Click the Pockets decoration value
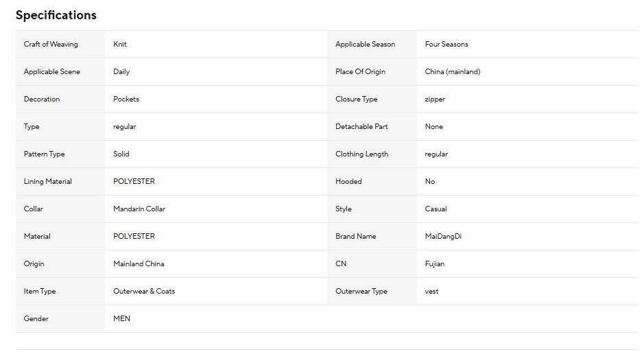This screenshot has height=352, width=644. [126, 99]
